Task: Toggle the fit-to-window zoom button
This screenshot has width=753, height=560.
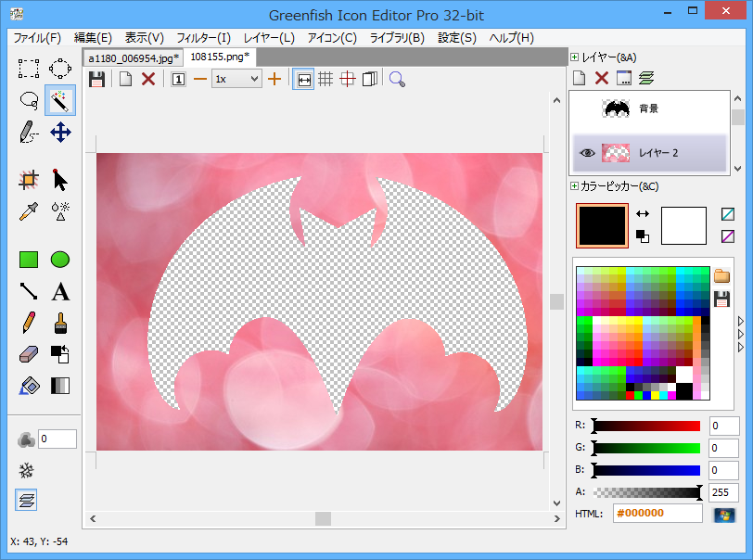Action: 303,79
